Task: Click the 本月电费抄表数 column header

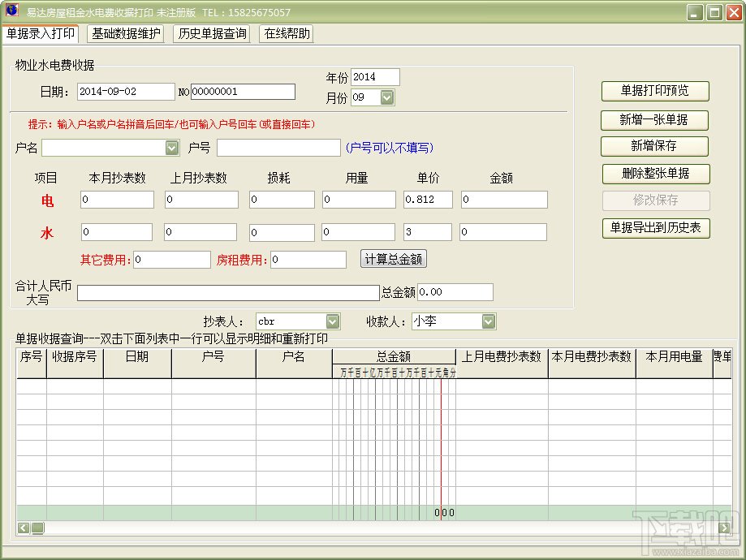Action: [x=592, y=364]
